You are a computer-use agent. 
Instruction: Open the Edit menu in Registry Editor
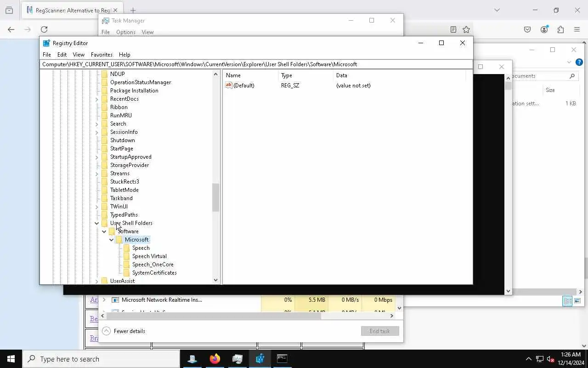pyautogui.click(x=62, y=54)
